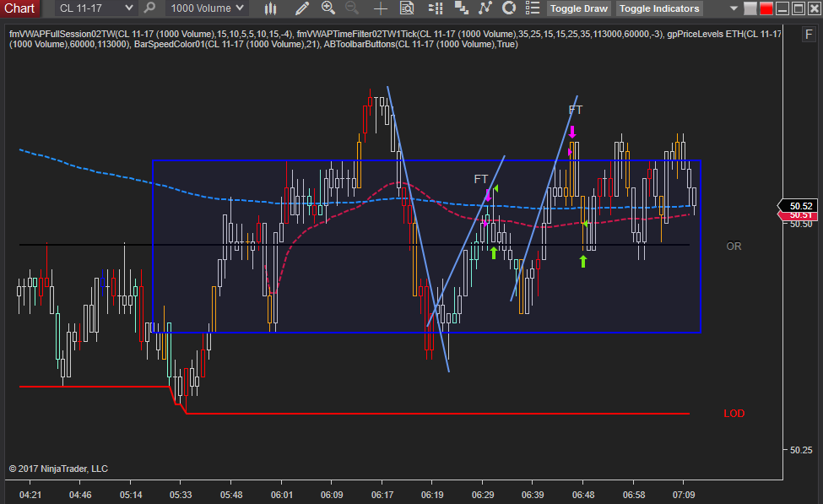Click the gray window link square
Viewport: 823px width, 504px height.
(x=750, y=8)
